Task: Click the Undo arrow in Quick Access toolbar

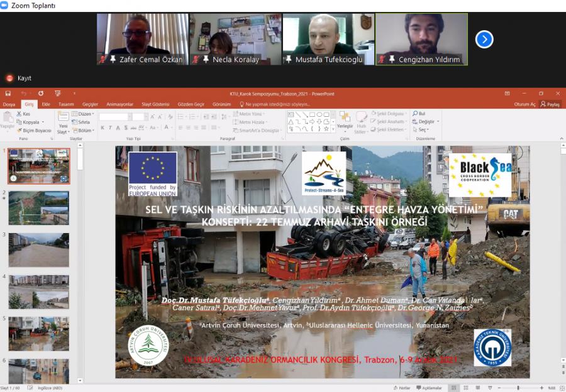Action: [x=24, y=94]
